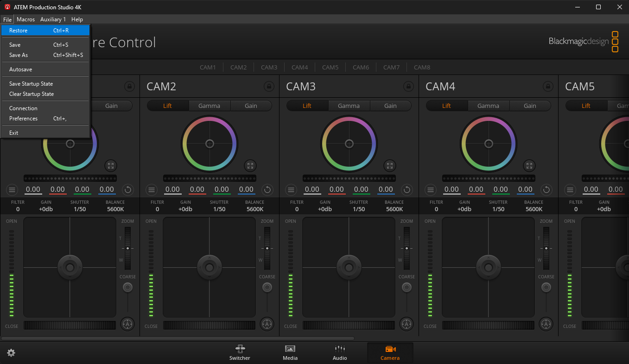
Task: Choose Save As from File menu
Action: (19, 55)
